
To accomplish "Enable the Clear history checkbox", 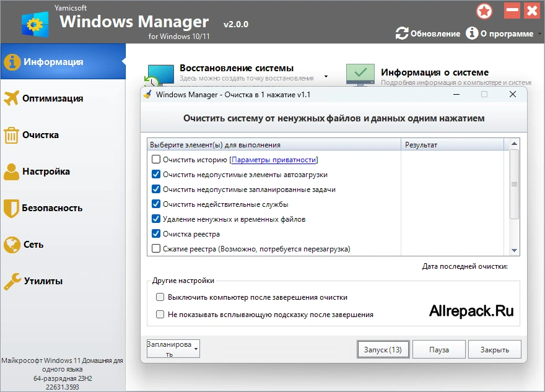I will point(156,160).
